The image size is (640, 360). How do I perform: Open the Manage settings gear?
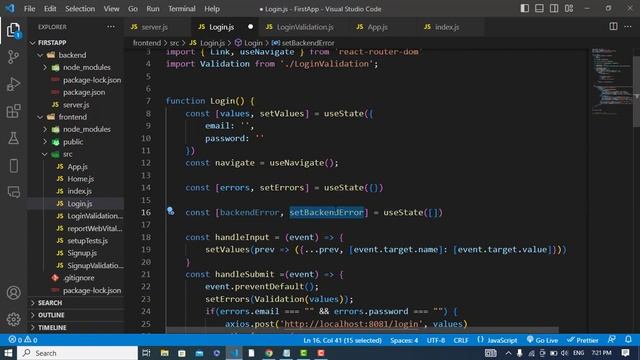(13, 319)
